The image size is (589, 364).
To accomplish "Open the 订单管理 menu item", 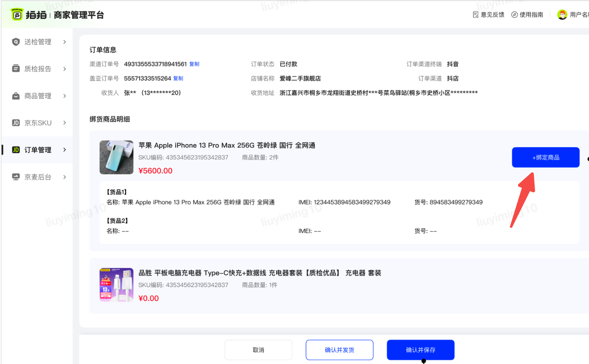I will tap(38, 150).
